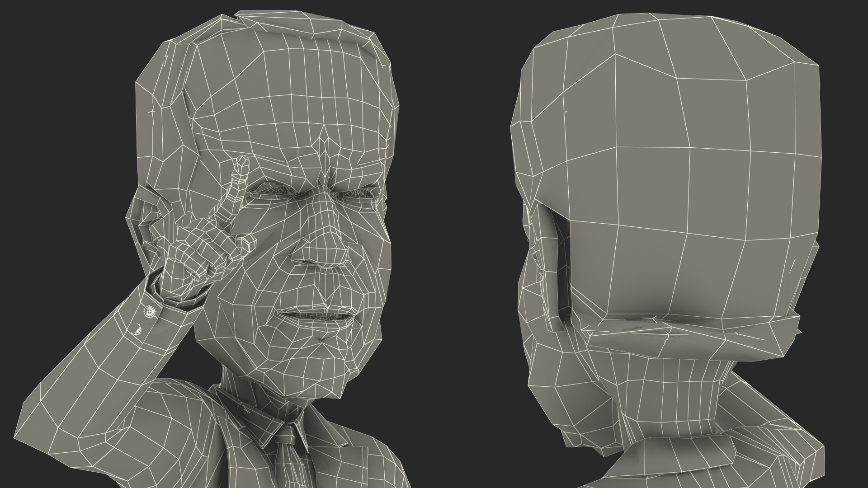Screen dimensions: 868x488
Task: Pick the necktie mesh on the character
Action: click(289, 456)
